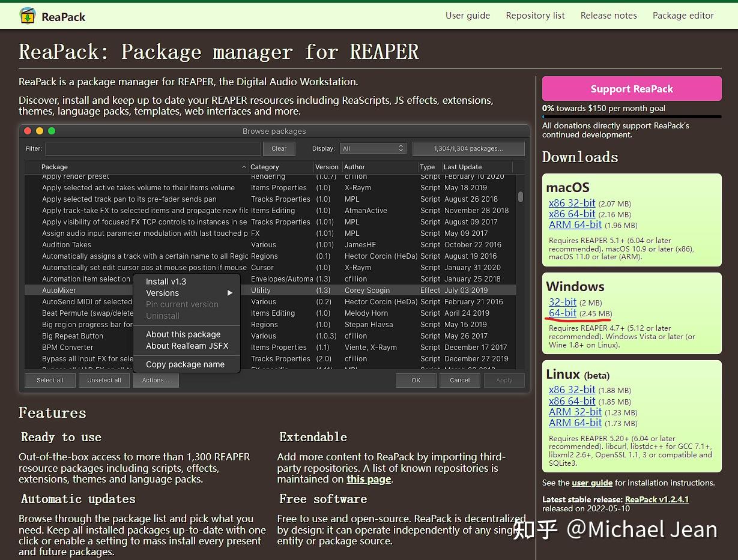The image size is (738, 560).
Task: Click author 'Melody Horn' cell
Action: coord(366,313)
